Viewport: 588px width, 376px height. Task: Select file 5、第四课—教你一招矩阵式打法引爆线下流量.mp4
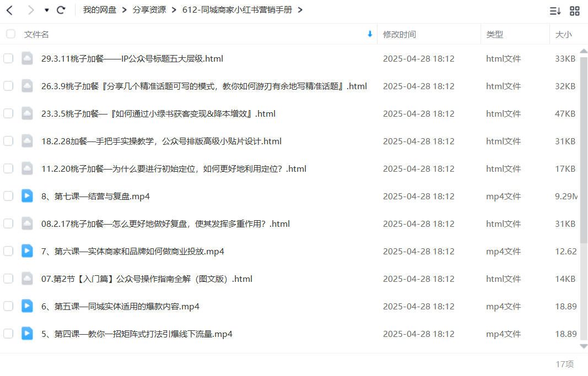137,334
